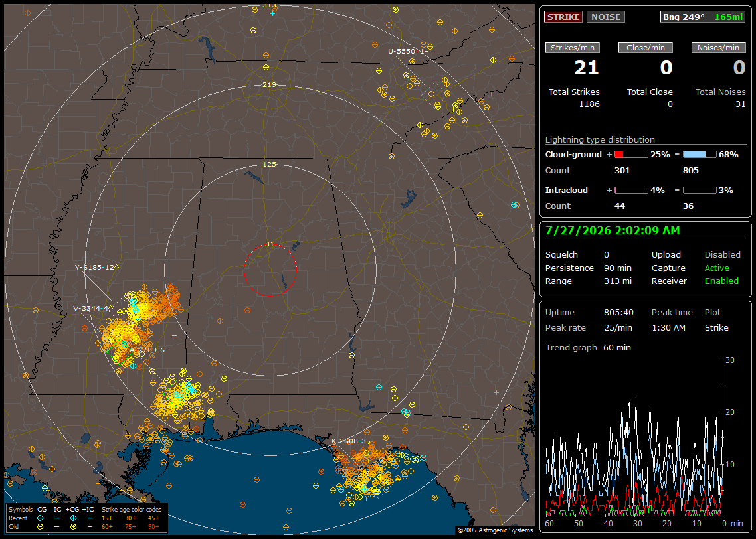The width and height of the screenshot is (756, 539).
Task: Click the Close/min label button
Action: (646, 48)
